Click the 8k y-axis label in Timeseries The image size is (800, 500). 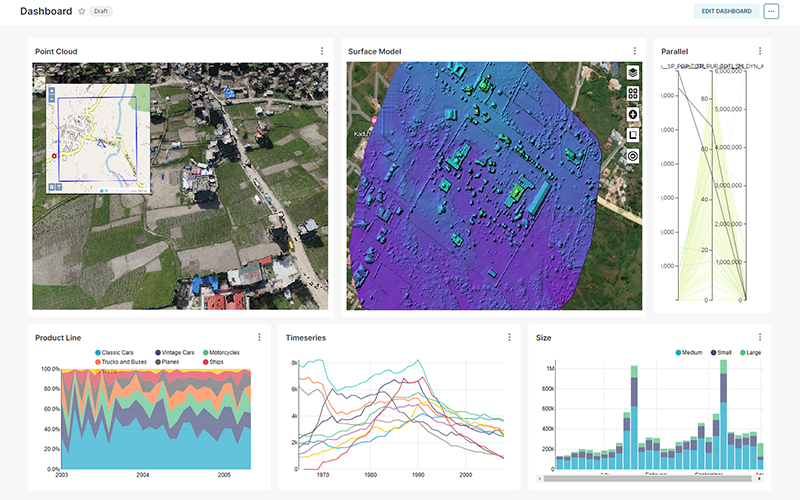294,363
